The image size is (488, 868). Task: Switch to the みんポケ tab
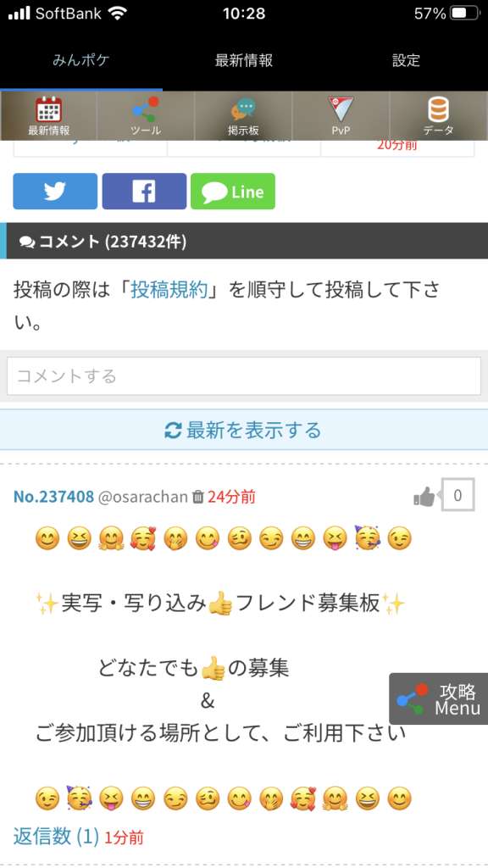(81, 60)
